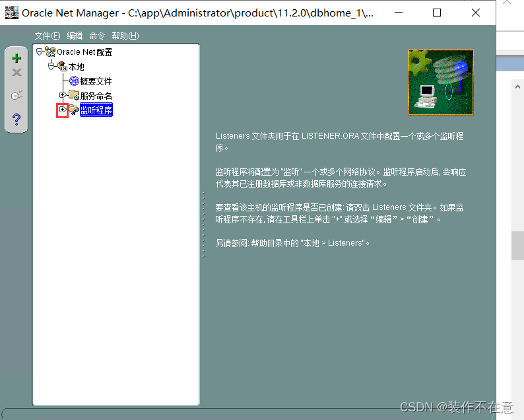The width and height of the screenshot is (524, 420).
Task: Click the background window's scrollbar up arrow
Action: coord(517,87)
